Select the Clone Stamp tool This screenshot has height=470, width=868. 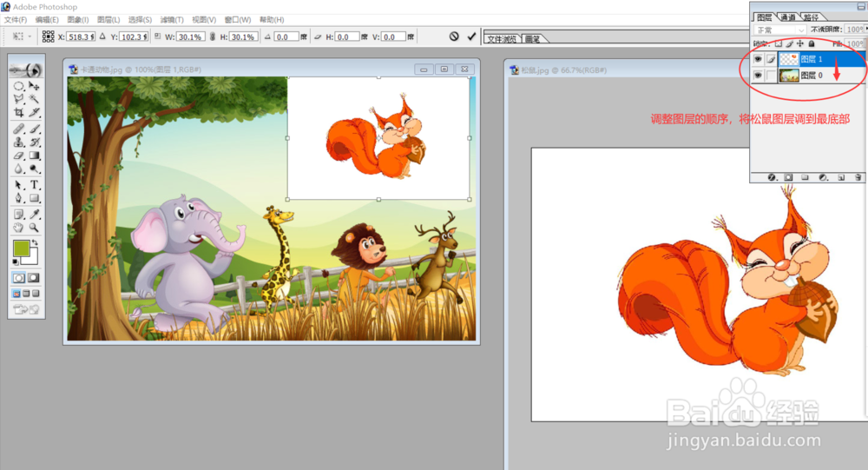click(x=19, y=142)
